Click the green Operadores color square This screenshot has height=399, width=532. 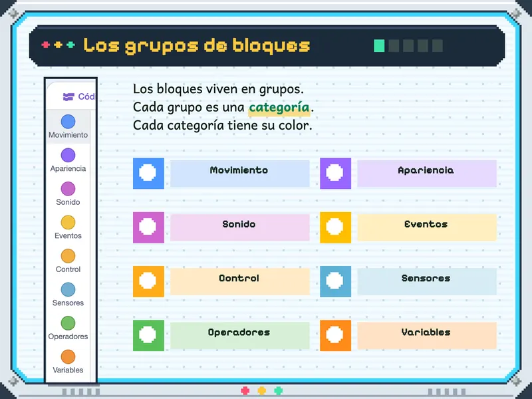(148, 335)
